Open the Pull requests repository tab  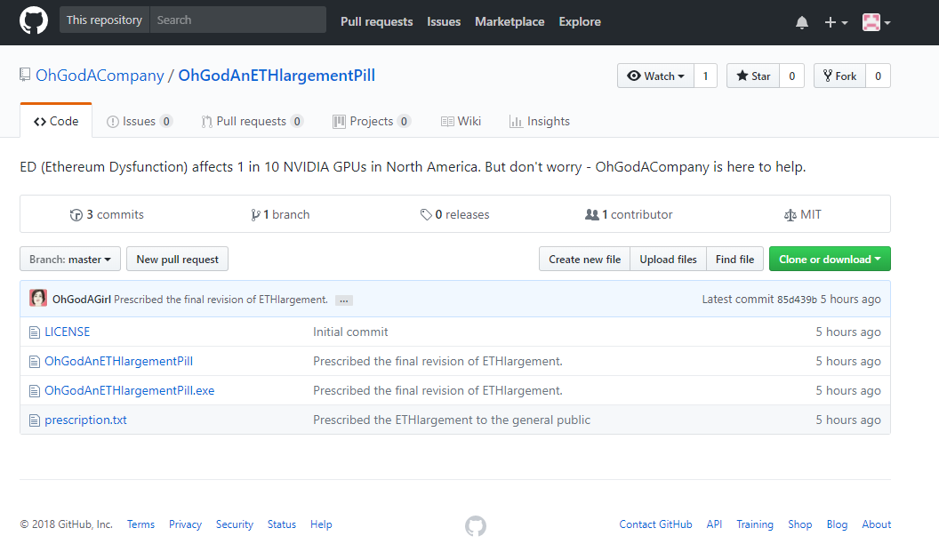(x=253, y=122)
